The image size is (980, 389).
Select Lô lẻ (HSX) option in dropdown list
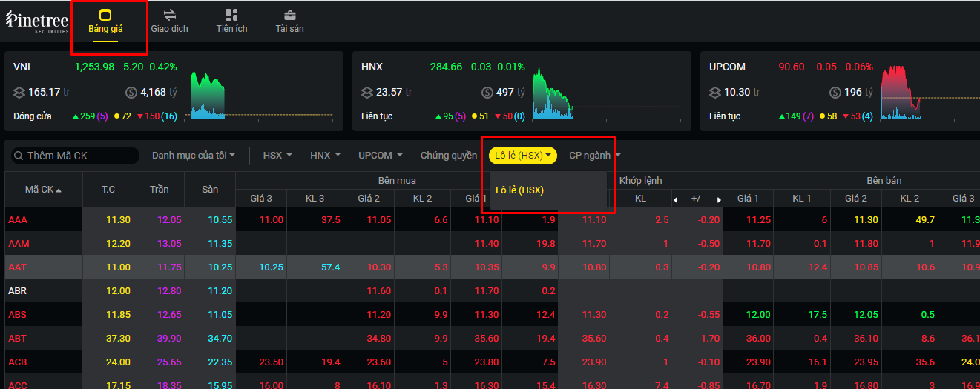(520, 190)
